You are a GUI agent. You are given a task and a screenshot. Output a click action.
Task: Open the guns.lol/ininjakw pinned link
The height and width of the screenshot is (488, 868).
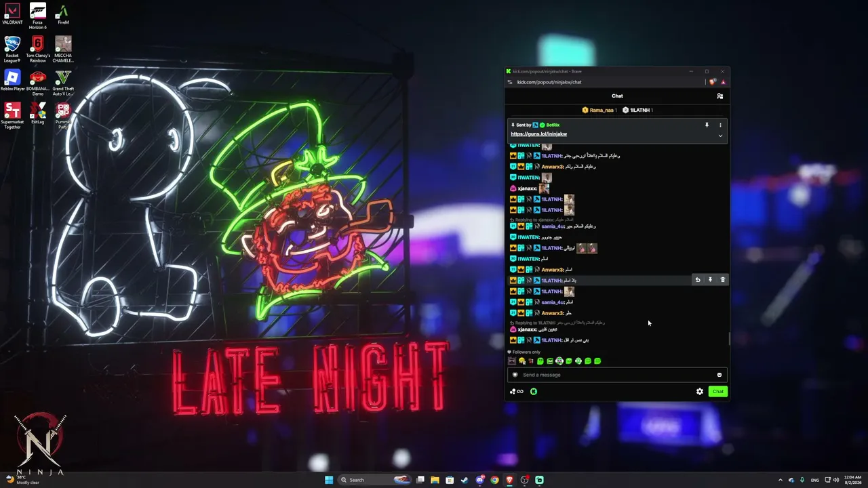538,134
